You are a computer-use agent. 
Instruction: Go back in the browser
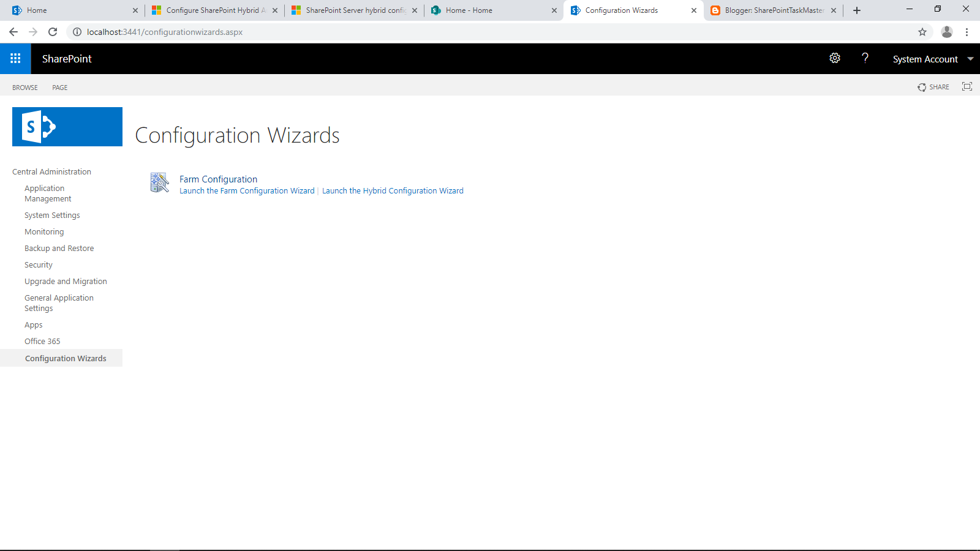[x=13, y=32]
